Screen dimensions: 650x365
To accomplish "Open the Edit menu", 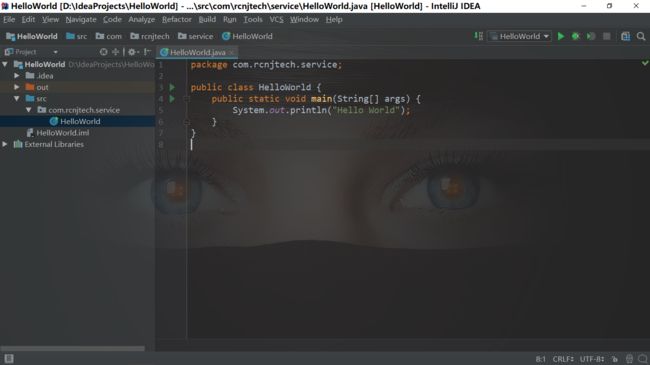I will 28,19.
